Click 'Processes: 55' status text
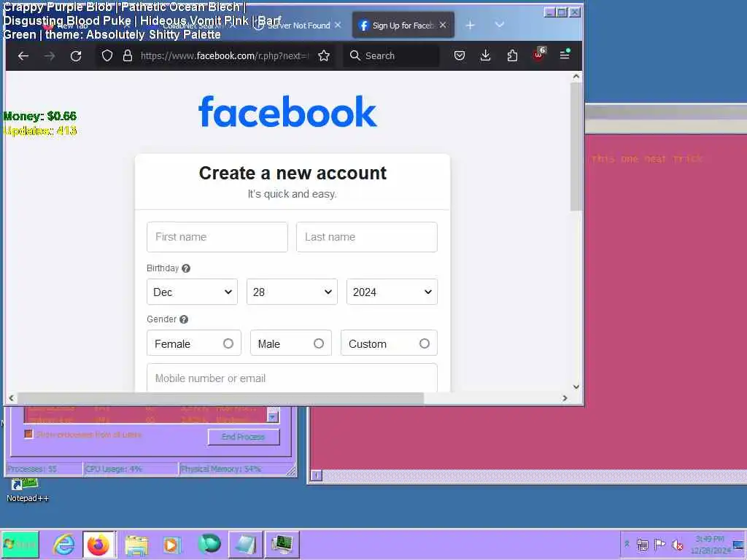 point(32,469)
